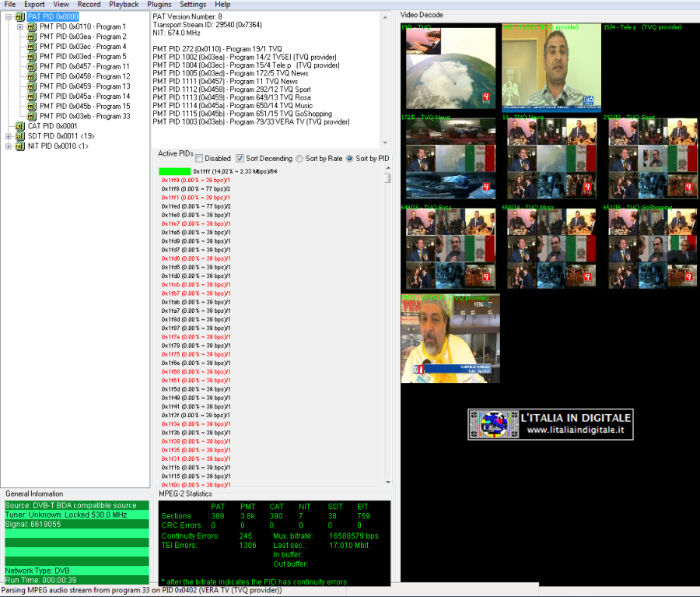
Task: Click the PMT PID 0x0458 Program 12 icon
Action: (31, 76)
